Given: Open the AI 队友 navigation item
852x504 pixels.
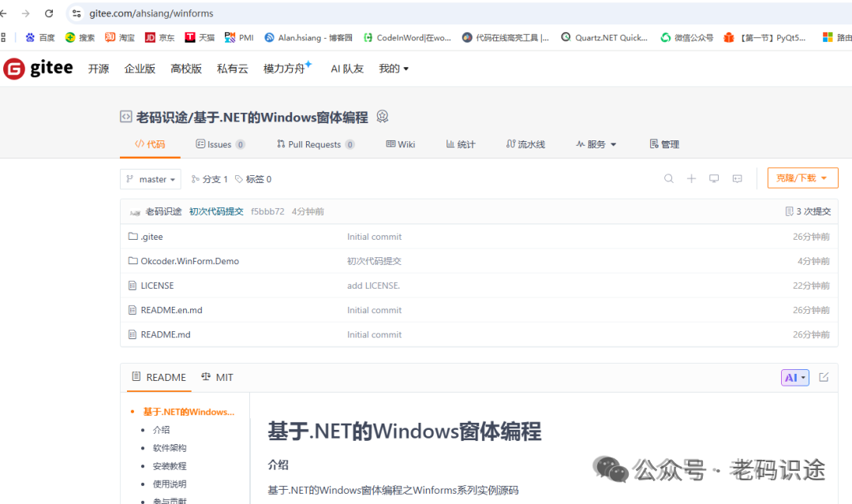Looking at the screenshot, I should pos(346,69).
